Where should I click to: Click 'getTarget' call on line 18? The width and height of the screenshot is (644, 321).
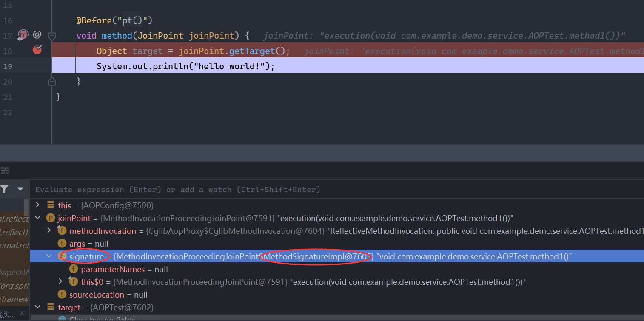pyautogui.click(x=252, y=51)
